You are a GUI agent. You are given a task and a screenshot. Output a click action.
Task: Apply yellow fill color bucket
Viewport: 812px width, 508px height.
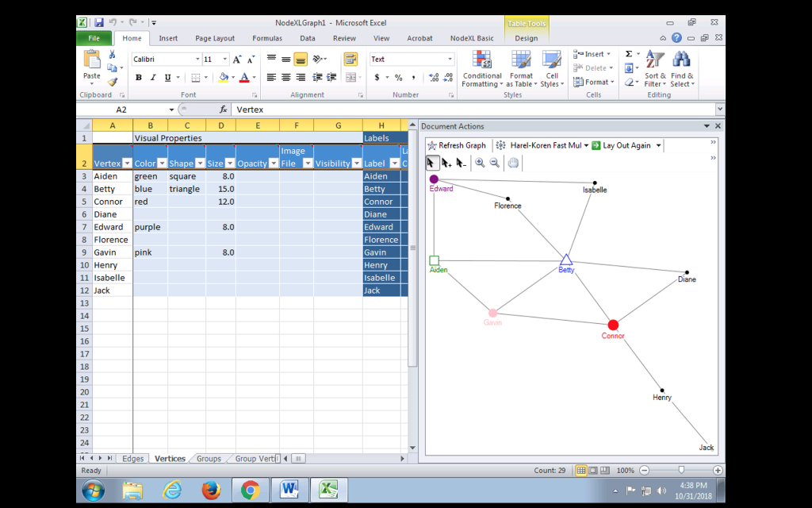(224, 78)
